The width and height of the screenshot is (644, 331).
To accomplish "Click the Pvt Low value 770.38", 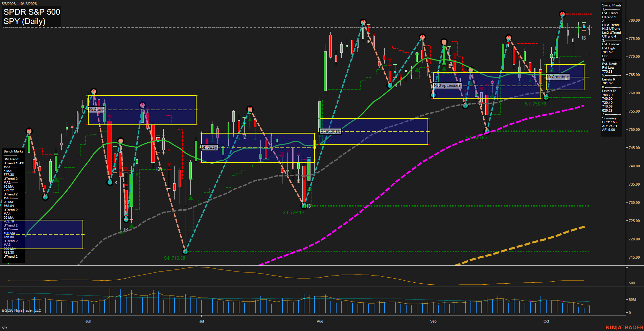I will click(607, 72).
